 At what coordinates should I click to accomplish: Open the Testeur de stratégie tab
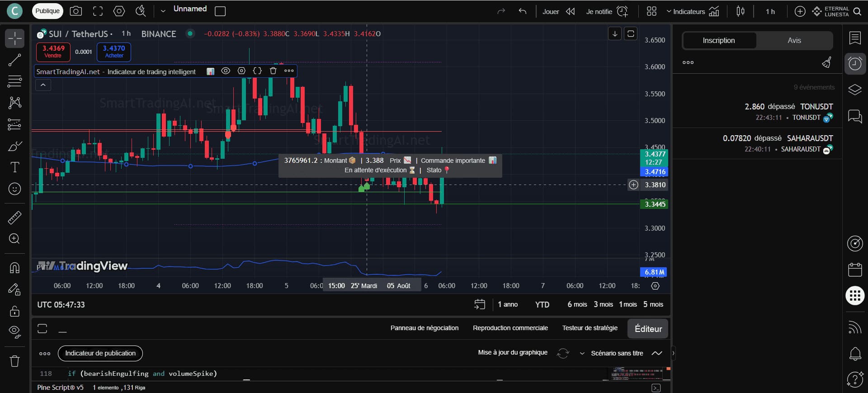590,328
